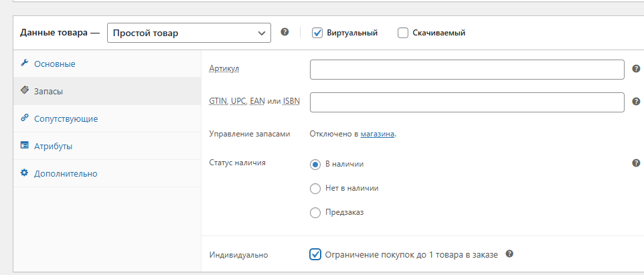The width and height of the screenshot is (644, 275).
Task: Choose the Предзаказ stock status
Action: pos(315,212)
